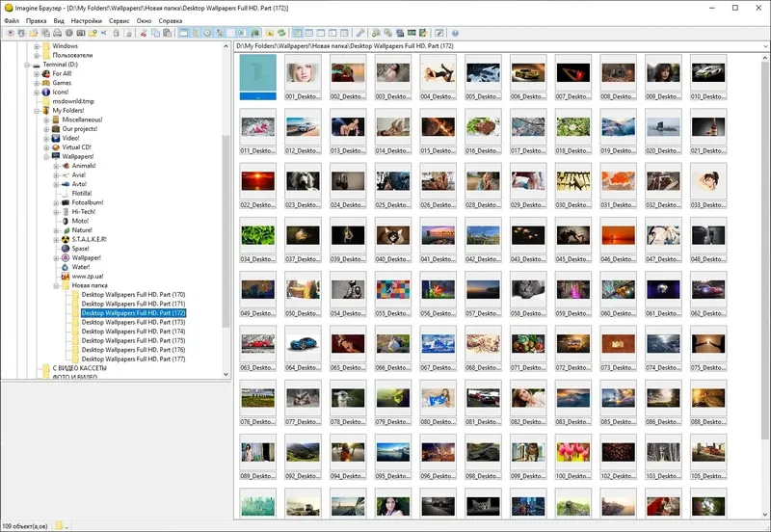771x532 pixels.
Task: Select folder Desktop Wallpapers Full HD. Part (175)
Action: (x=133, y=340)
